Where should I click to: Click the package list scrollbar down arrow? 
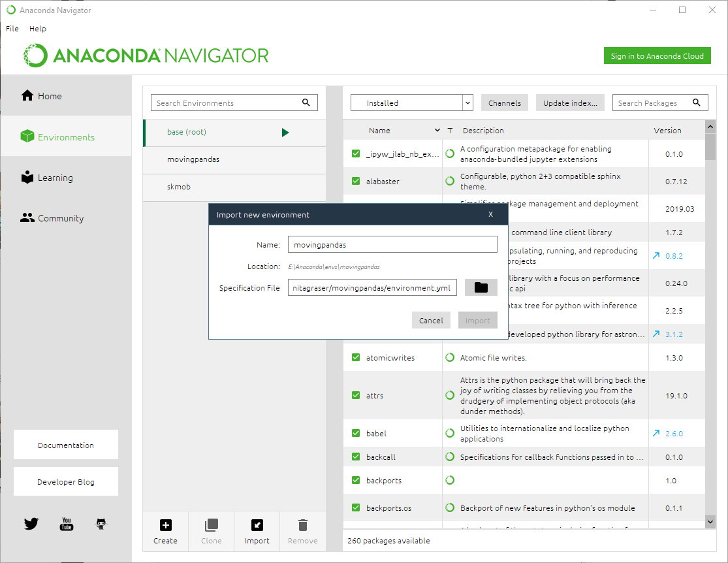click(x=710, y=522)
